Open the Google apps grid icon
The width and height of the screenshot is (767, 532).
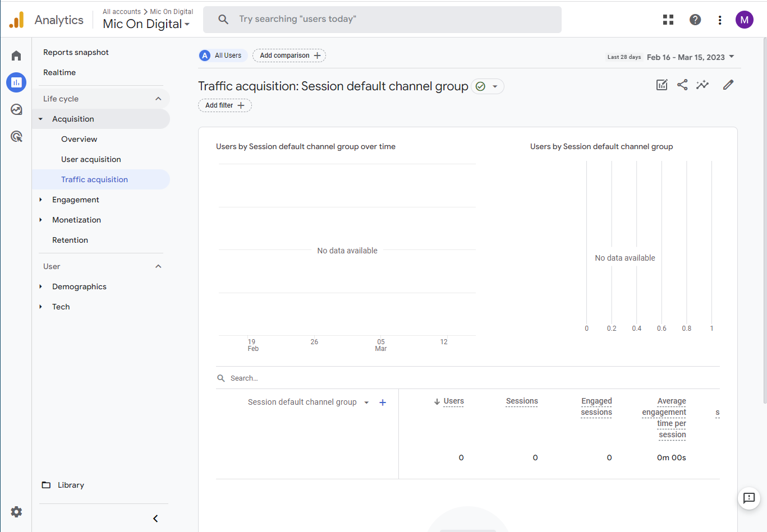668,20
